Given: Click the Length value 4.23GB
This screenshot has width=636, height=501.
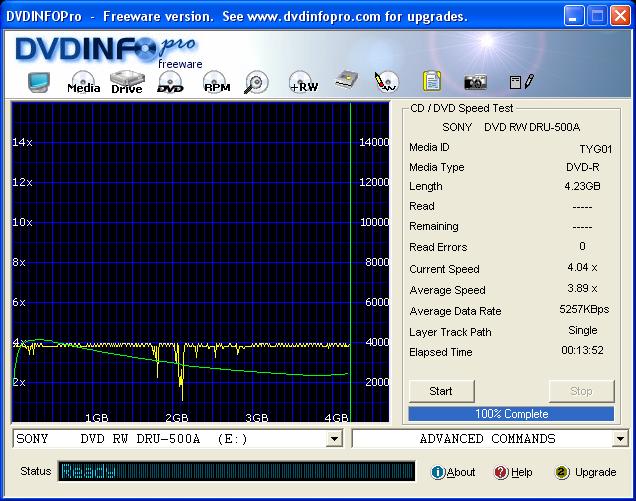Looking at the screenshot, I should (x=582, y=186).
